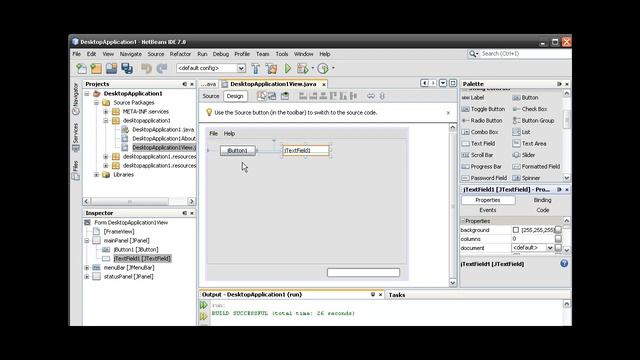Pick the Slider component in the Palette
The height and width of the screenshot is (360, 640).
point(524,155)
